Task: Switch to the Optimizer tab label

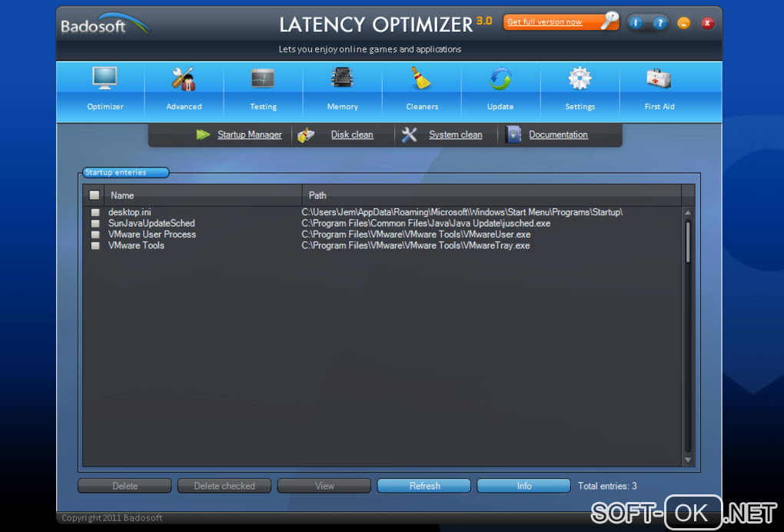Action: point(105,107)
